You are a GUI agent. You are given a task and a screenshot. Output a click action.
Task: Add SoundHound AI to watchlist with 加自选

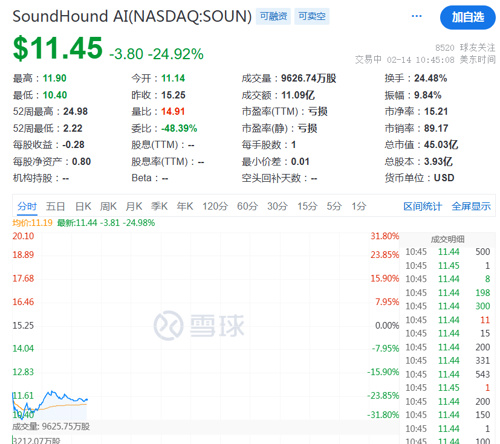(x=468, y=17)
